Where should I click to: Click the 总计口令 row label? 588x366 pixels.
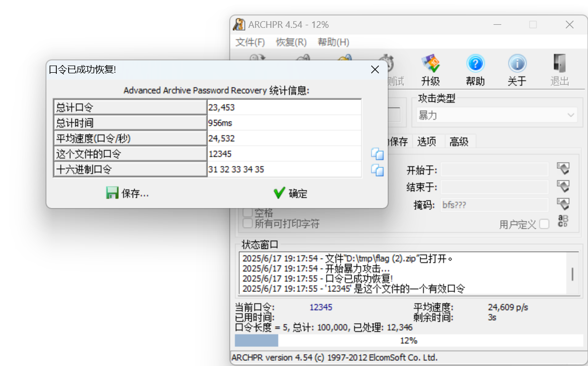[x=130, y=107]
